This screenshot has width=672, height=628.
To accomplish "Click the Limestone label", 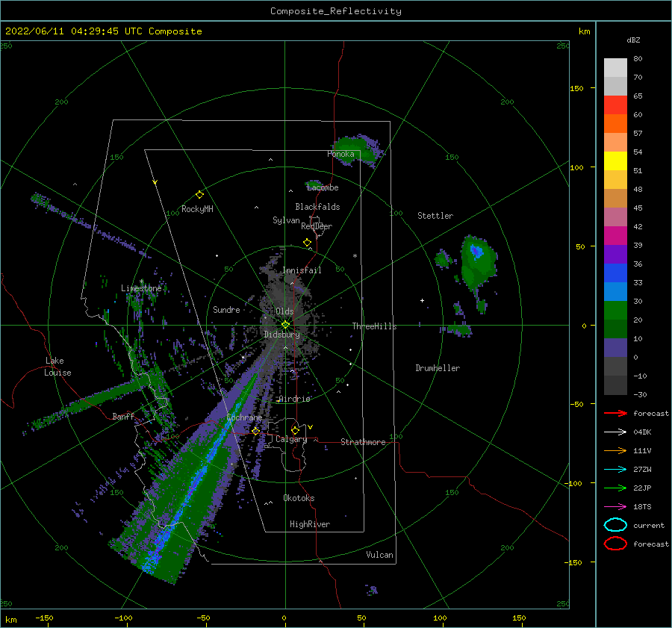I will coord(141,288).
